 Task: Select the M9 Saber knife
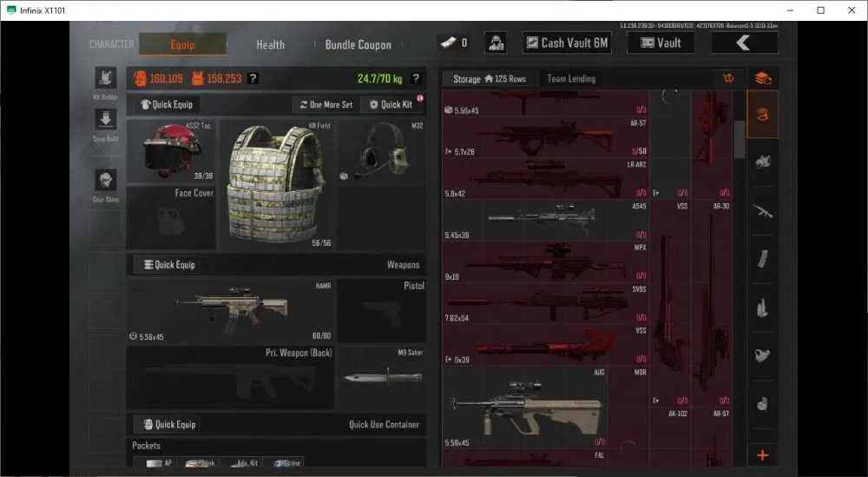(382, 379)
